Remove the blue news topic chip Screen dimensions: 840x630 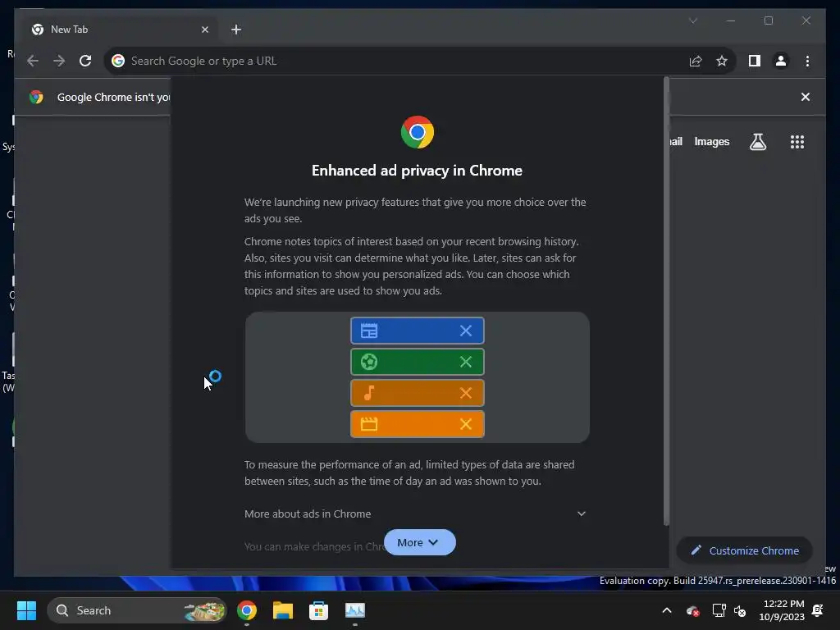(x=466, y=331)
